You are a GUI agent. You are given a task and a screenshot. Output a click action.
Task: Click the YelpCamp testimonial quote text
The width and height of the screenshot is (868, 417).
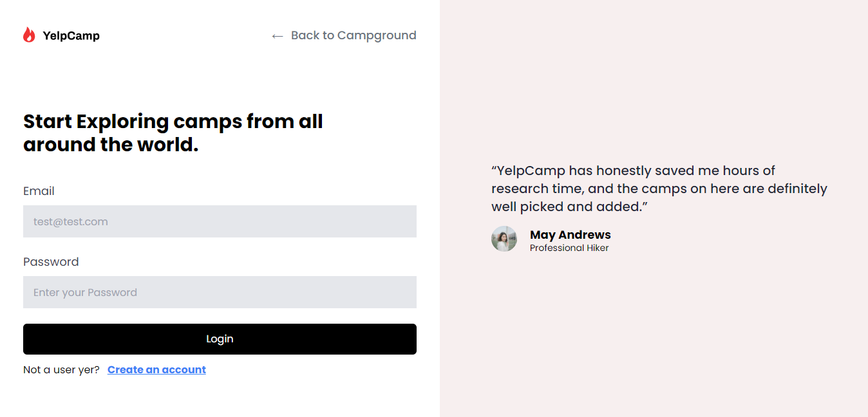click(659, 189)
